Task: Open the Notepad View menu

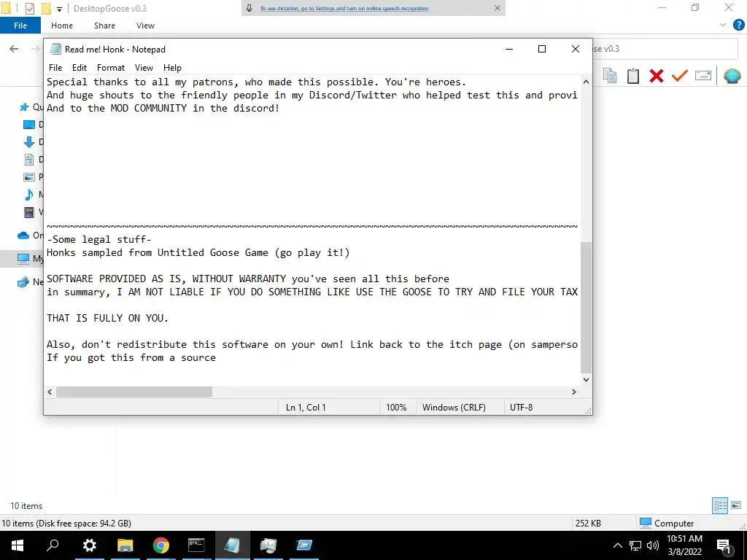Action: click(144, 68)
